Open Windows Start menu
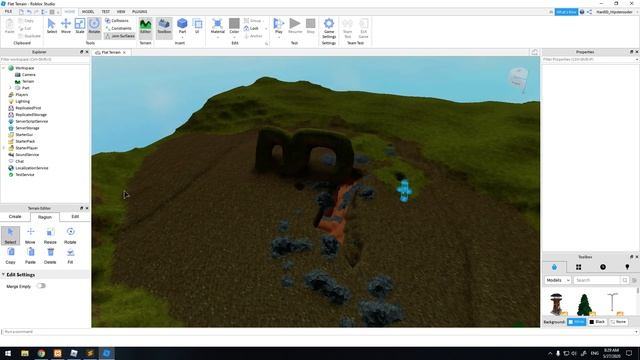The height and width of the screenshot is (360, 640). pos(8,353)
